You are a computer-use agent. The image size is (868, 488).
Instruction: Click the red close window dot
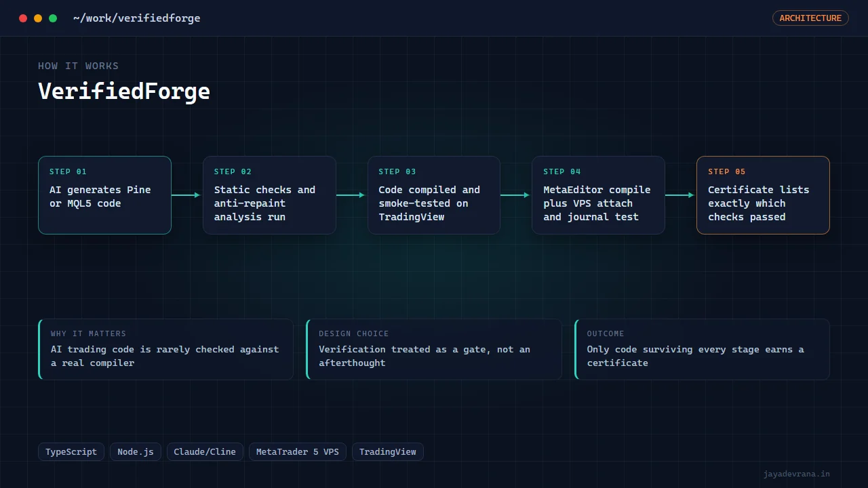(x=23, y=18)
